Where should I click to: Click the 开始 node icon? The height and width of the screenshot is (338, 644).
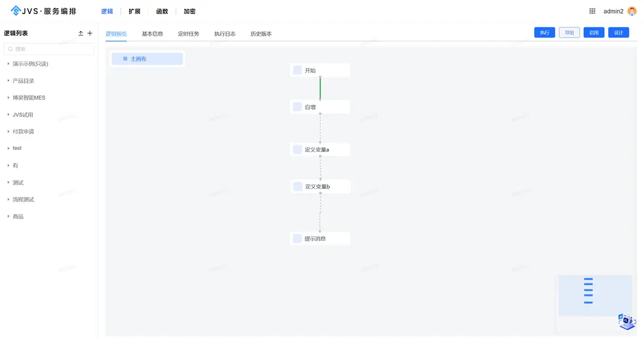click(x=297, y=70)
